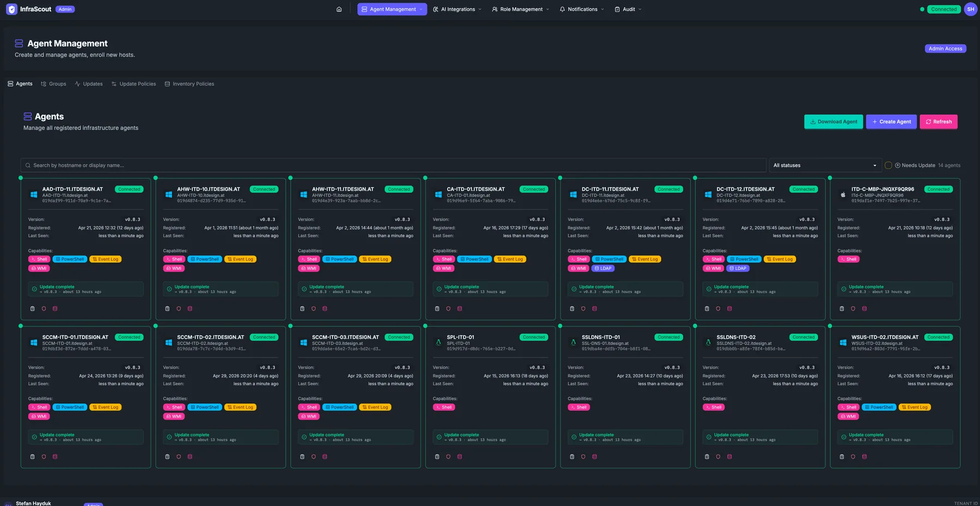This screenshot has width=980, height=506.
Task: Click shield icon on DC-ITD-11 card
Action: tap(583, 308)
